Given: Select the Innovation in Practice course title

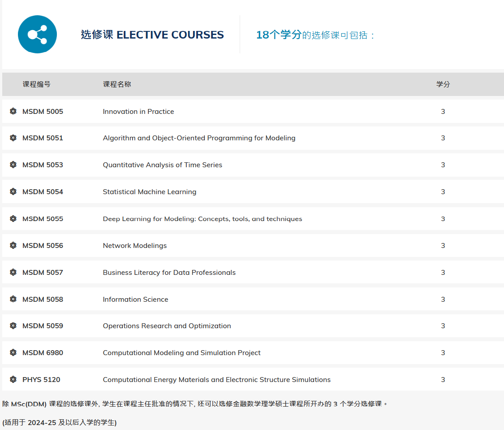Looking at the screenshot, I should pyautogui.click(x=138, y=112).
